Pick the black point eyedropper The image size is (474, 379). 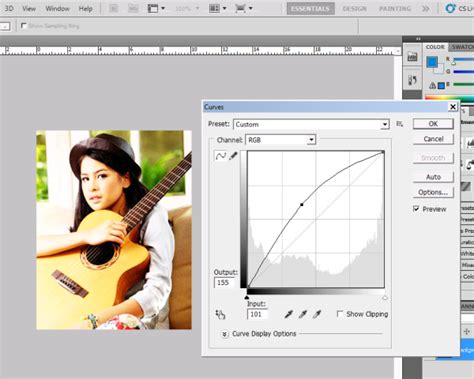[x=289, y=314]
